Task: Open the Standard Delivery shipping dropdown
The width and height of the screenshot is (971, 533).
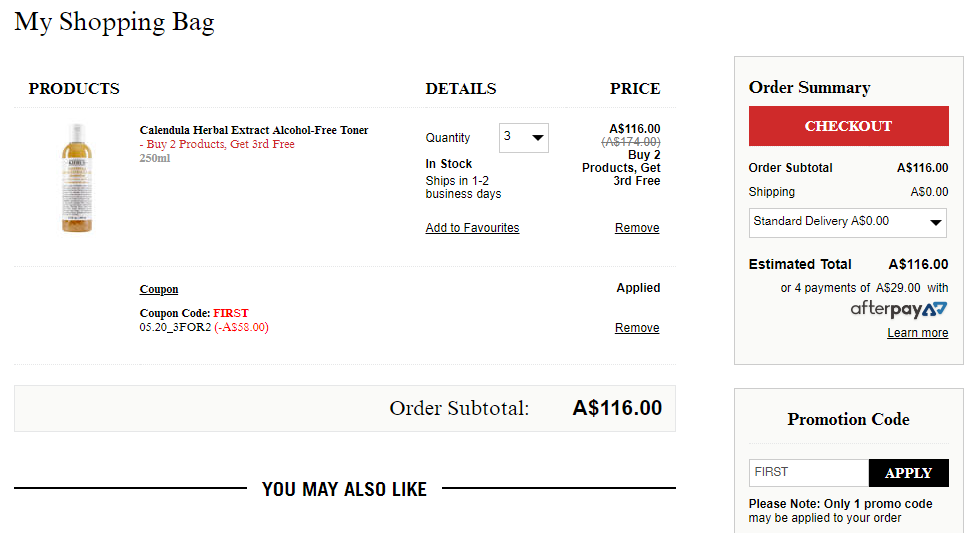Action: point(848,222)
